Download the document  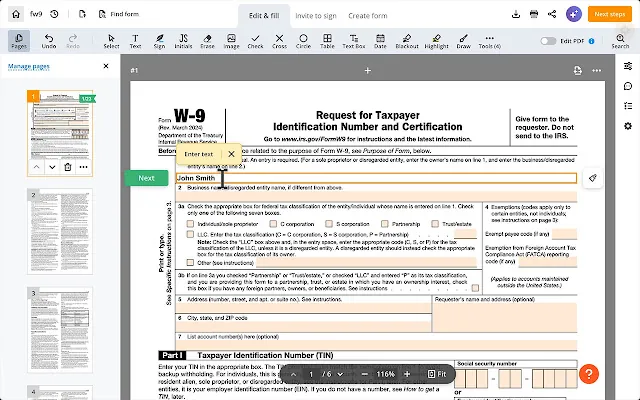pos(516,14)
